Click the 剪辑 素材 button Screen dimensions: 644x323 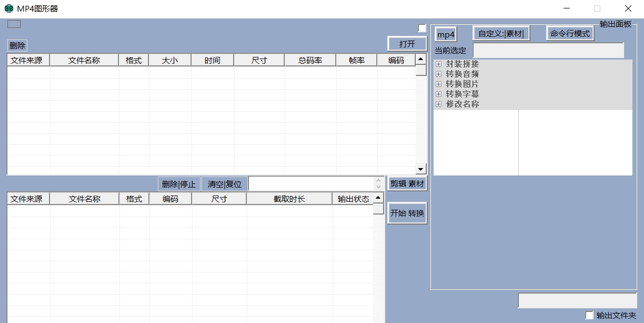point(407,184)
